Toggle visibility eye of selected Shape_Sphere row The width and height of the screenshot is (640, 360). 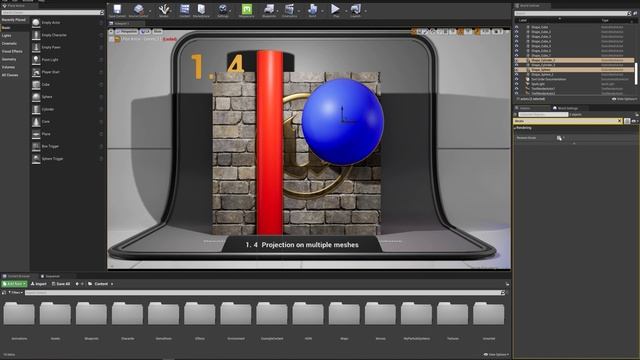click(x=517, y=70)
